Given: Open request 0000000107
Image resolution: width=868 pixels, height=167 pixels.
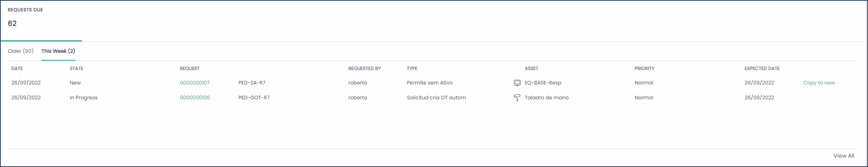Looking at the screenshot, I should 195,83.
